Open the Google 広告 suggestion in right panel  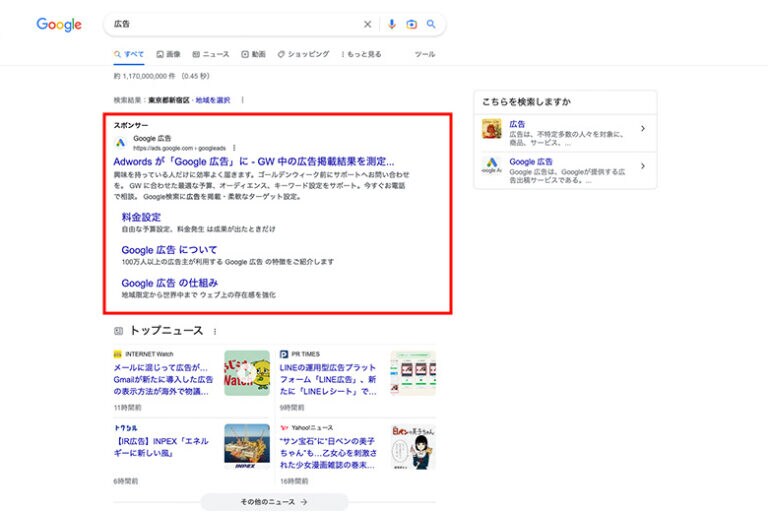pyautogui.click(x=531, y=162)
